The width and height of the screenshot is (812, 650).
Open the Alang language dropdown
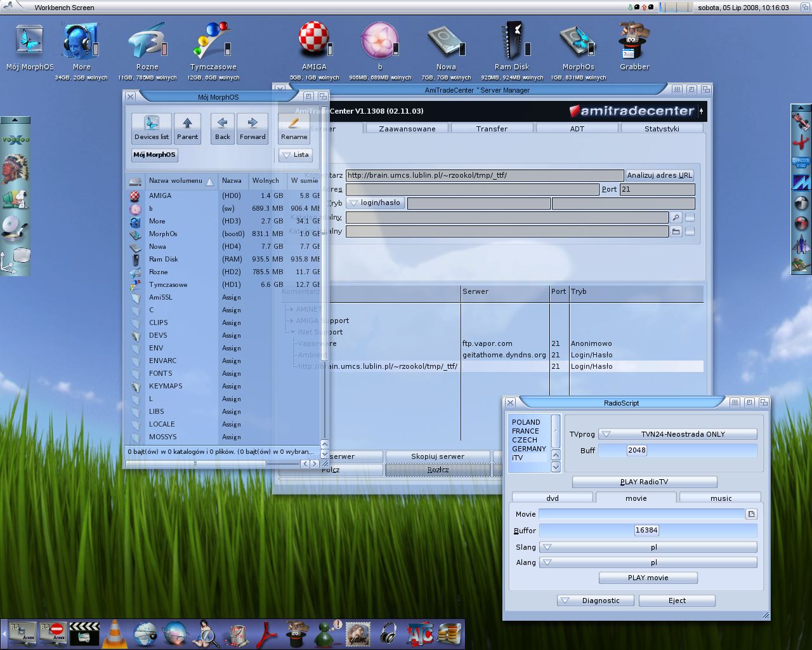pos(648,562)
